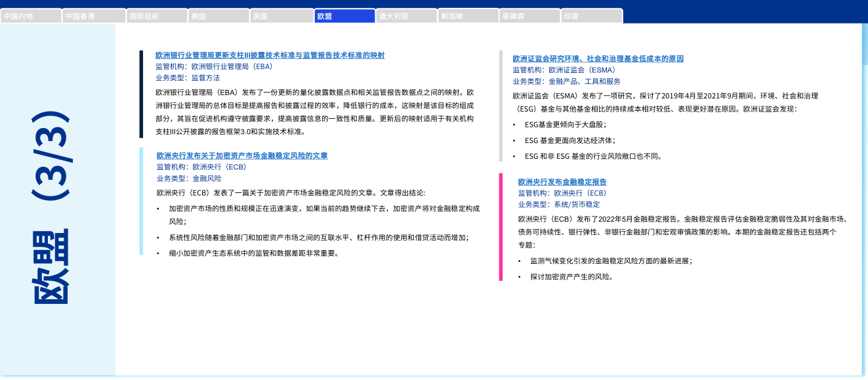Open the 欧洲央行发布金融稳定报告 link
This screenshot has width=868, height=380.
coord(562,182)
